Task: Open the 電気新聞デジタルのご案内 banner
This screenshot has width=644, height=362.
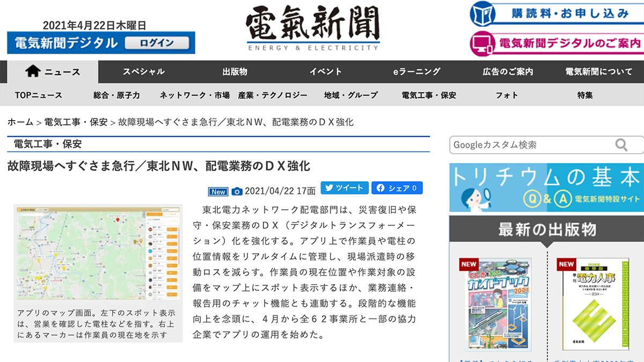Action: click(557, 43)
